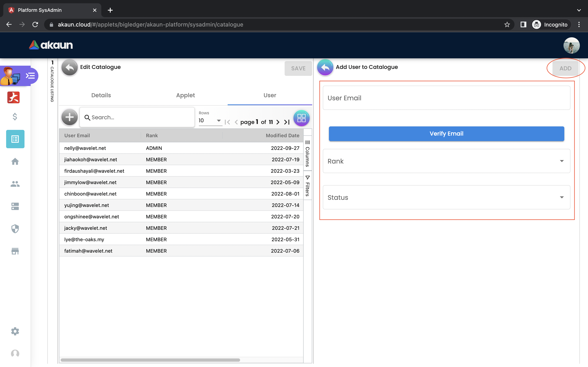Open the dollar sign billing sidebar icon
Image resolution: width=588 pixels, height=367 pixels.
coord(15,117)
